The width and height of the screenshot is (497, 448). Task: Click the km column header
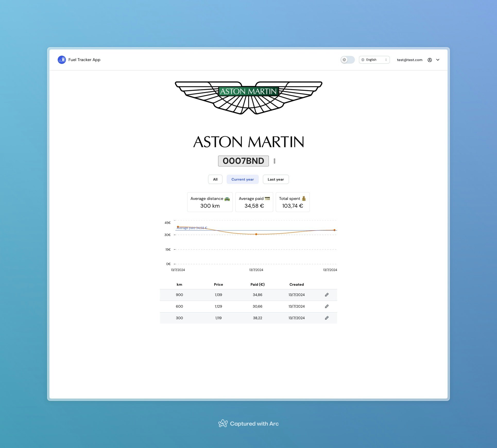tap(179, 284)
